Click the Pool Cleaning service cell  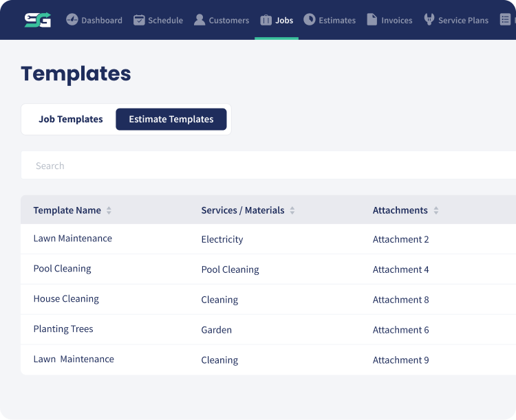click(x=230, y=269)
